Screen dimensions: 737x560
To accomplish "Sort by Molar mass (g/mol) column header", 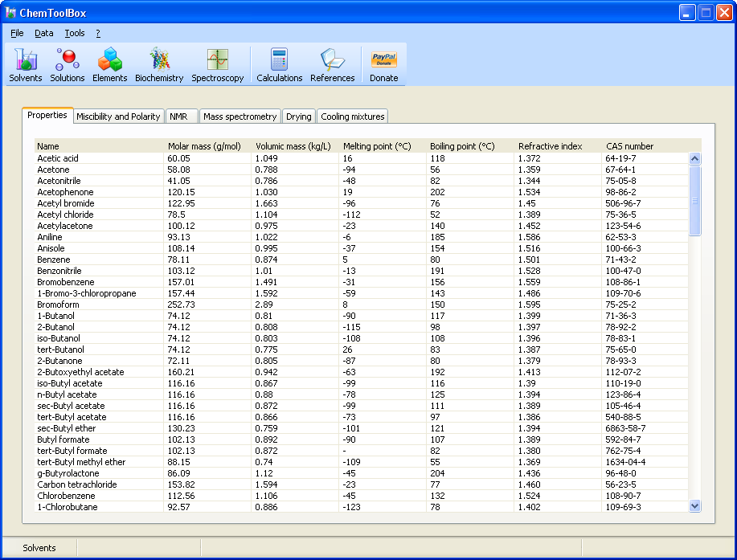I will coord(207,146).
